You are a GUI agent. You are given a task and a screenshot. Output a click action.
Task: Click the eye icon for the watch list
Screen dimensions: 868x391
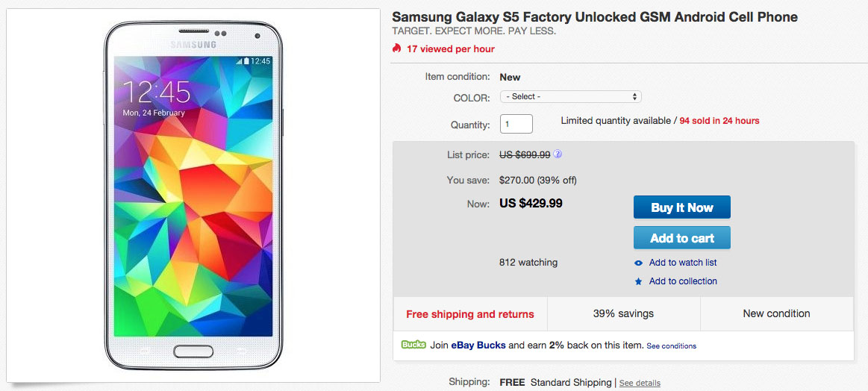(638, 263)
